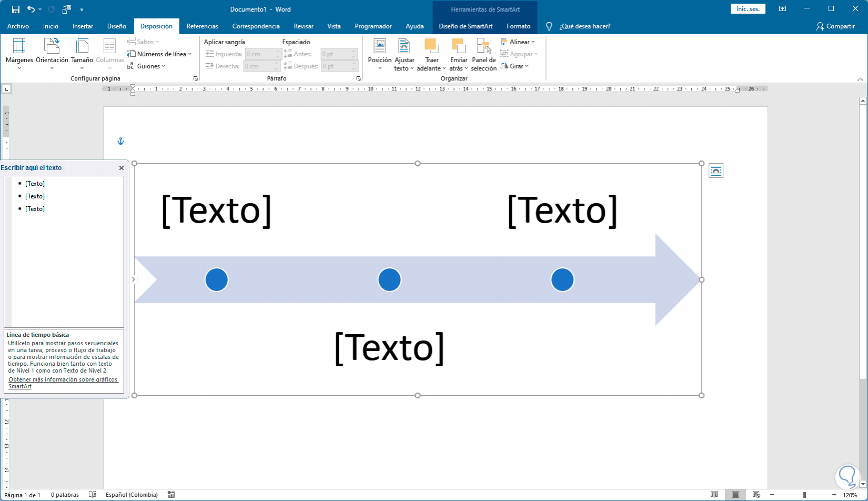Click Enviar atrás to send backward

click(x=459, y=54)
